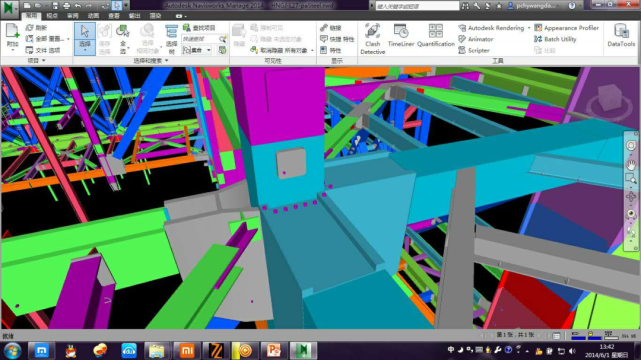Select the hand pan tool in navigation bar
Screen dimensions: 641x360
631,165
